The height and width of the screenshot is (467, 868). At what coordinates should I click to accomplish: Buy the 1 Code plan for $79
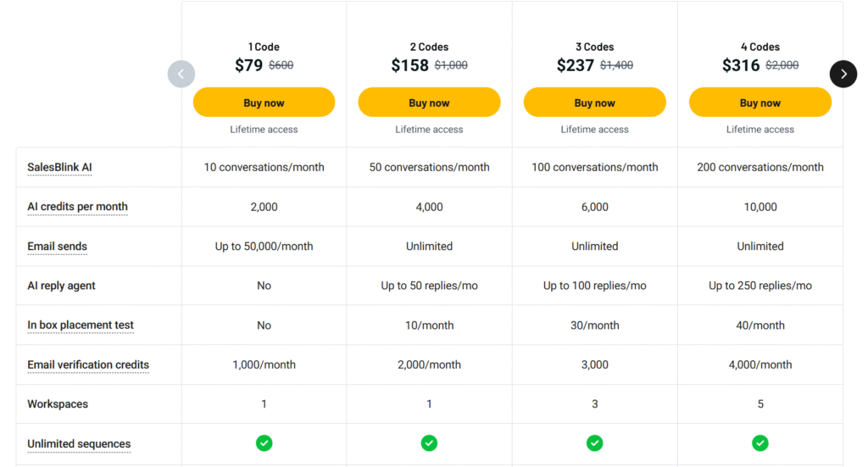pyautogui.click(x=264, y=103)
